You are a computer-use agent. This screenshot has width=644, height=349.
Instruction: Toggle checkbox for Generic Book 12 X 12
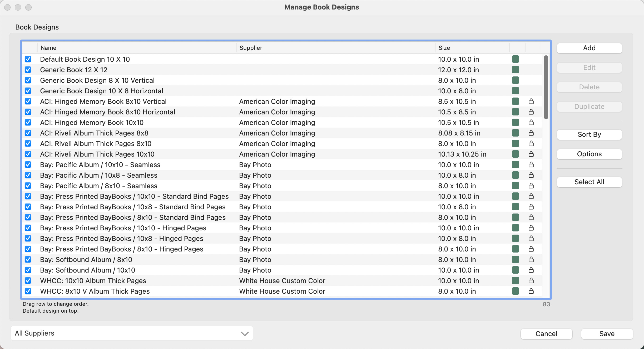pyautogui.click(x=28, y=70)
